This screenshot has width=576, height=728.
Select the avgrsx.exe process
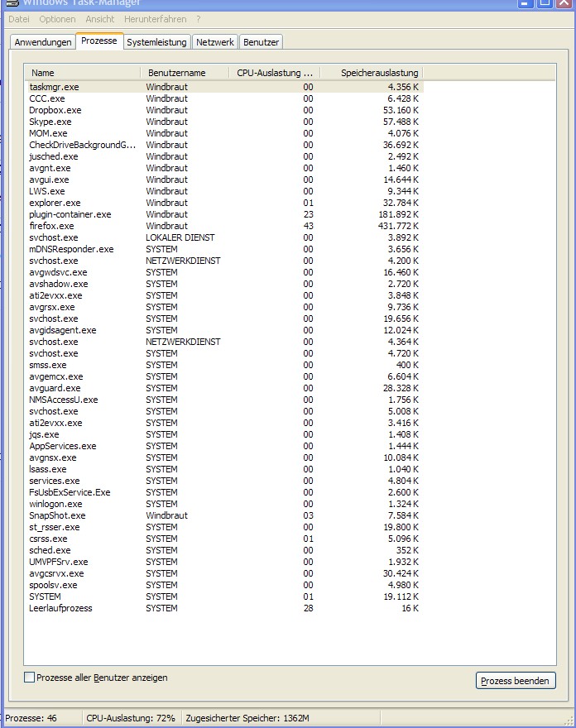point(224,308)
